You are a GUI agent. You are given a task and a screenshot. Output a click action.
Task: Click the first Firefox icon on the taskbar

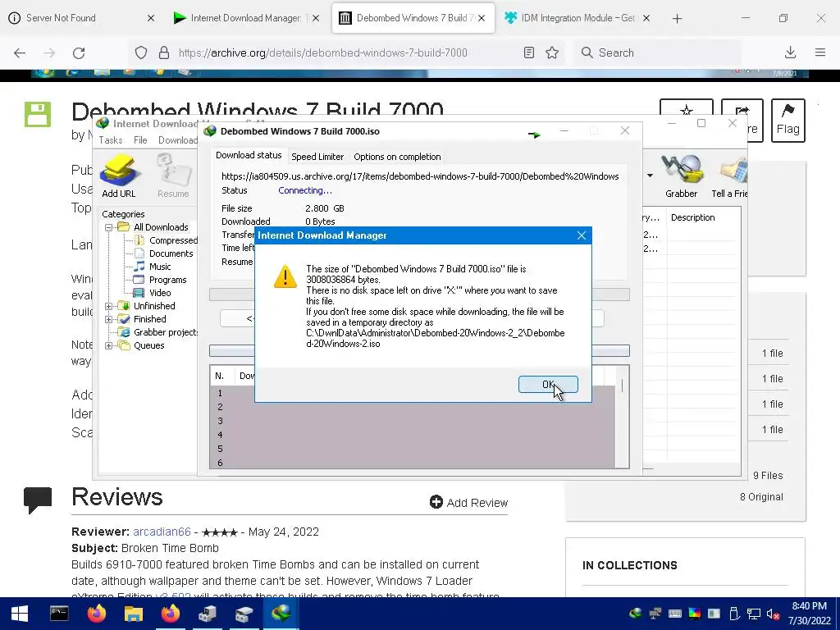pos(97,614)
